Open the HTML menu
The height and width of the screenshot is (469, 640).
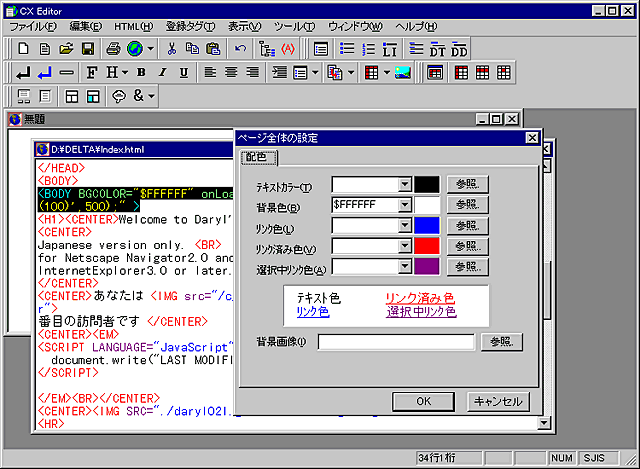(x=133, y=27)
